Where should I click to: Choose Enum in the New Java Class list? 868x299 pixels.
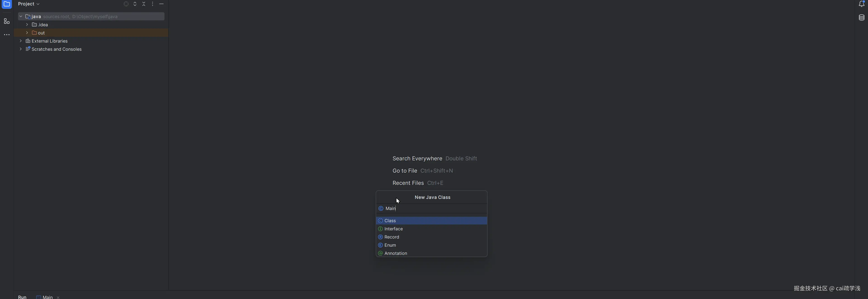390,245
